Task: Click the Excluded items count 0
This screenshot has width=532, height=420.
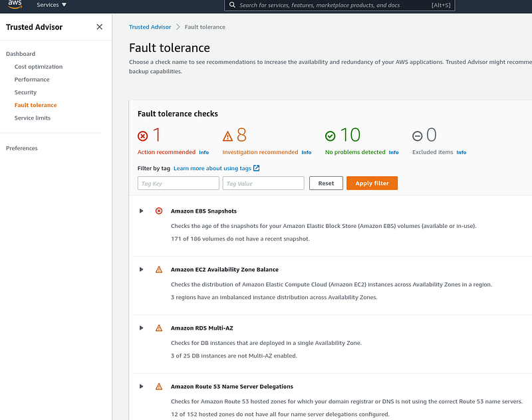Action: pos(431,135)
